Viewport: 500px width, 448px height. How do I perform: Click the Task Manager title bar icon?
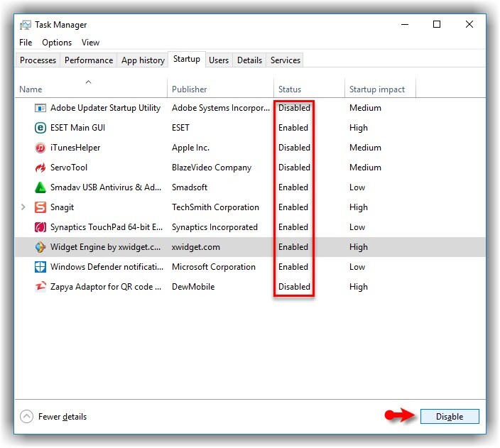pos(25,25)
